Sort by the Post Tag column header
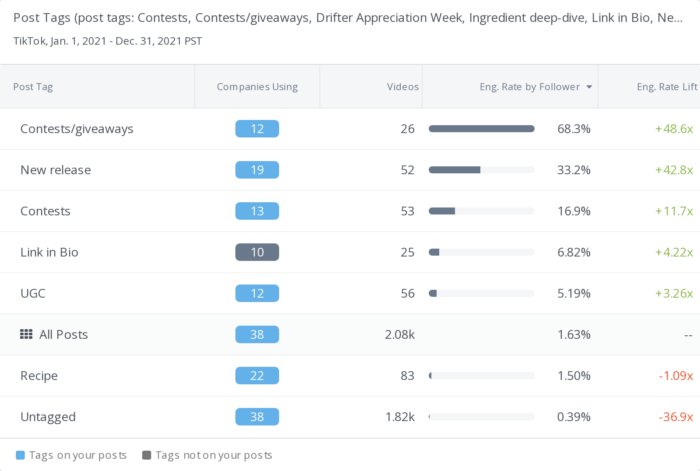The image size is (700, 471). tap(35, 87)
